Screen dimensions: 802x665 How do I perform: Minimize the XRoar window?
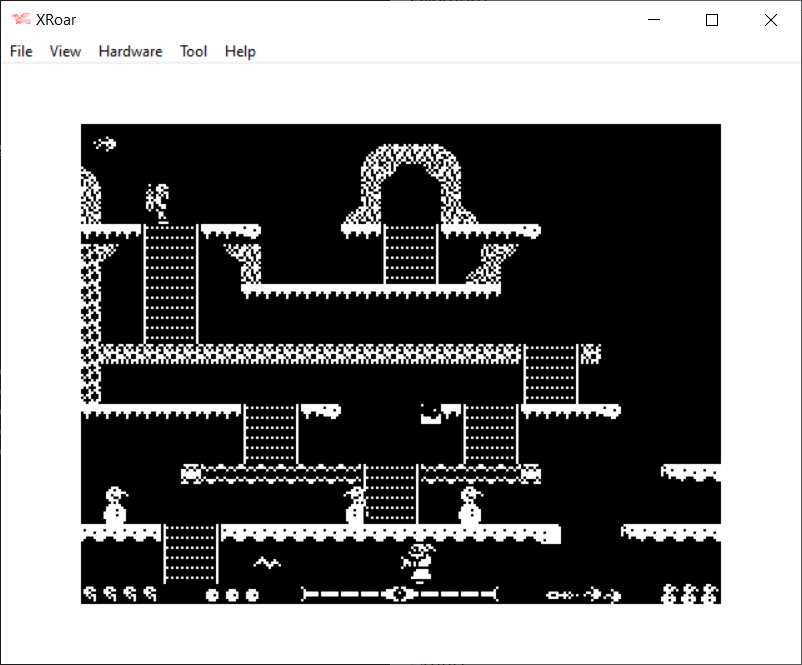tap(654, 20)
